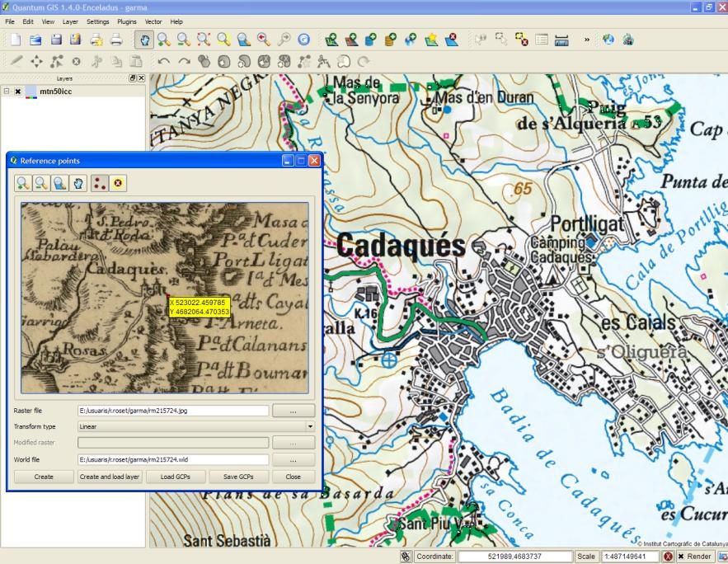Click the globe plugin icon in toolbar
Viewport: 728px width, 564px height.
608,40
